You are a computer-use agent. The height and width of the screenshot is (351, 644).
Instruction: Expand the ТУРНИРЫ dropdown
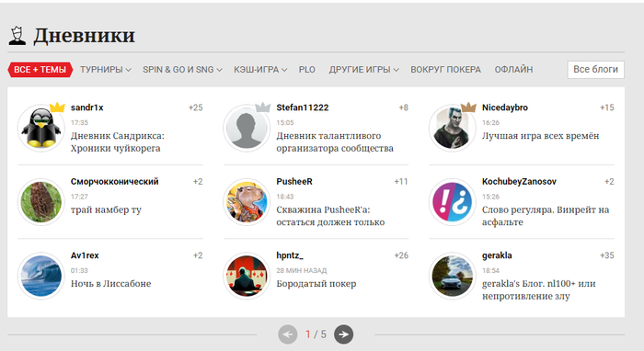point(106,70)
